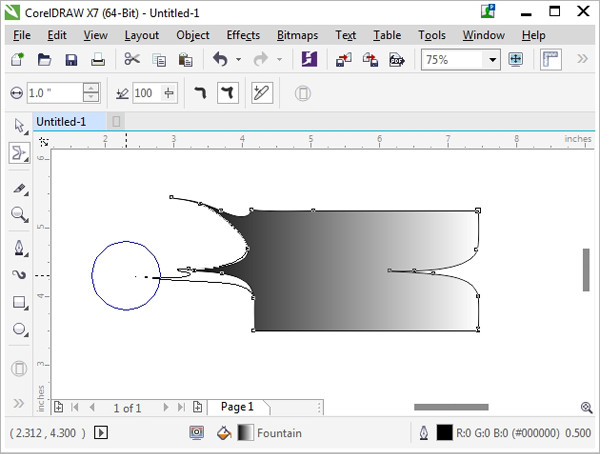Viewport: 600px width, 454px height.
Task: Expand the toolbox overflow chevron
Action: point(18,403)
